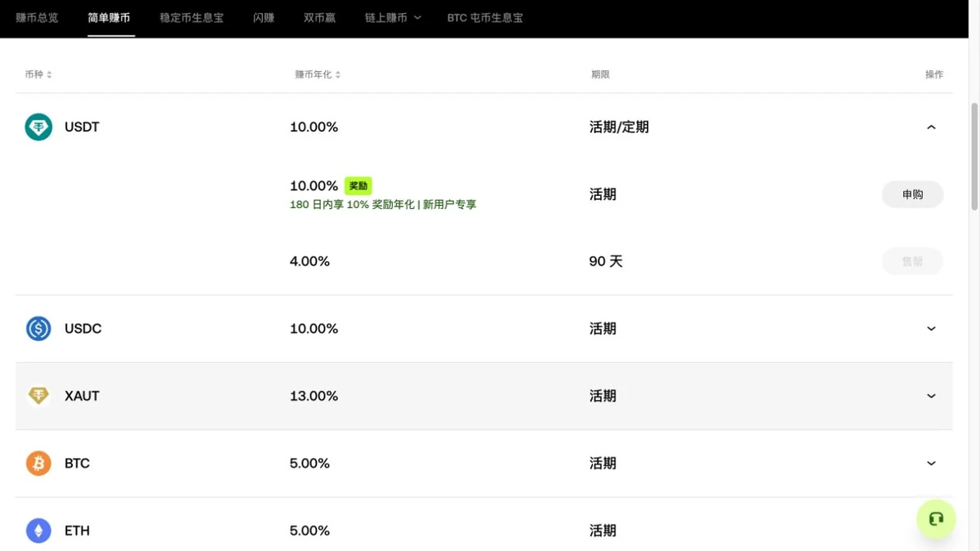Select the 简单赚币 tab
Image resolution: width=980 pixels, height=551 pixels.
[x=109, y=17]
